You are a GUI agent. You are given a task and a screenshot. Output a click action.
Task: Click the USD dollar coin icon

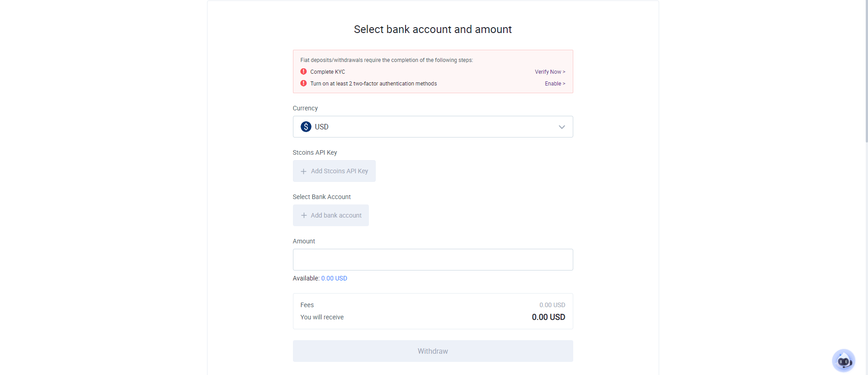point(306,127)
